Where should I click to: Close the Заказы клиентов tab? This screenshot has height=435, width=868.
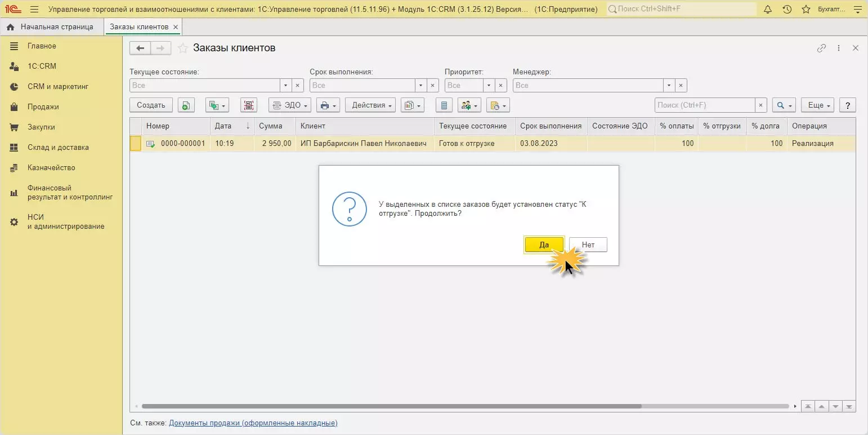click(176, 27)
